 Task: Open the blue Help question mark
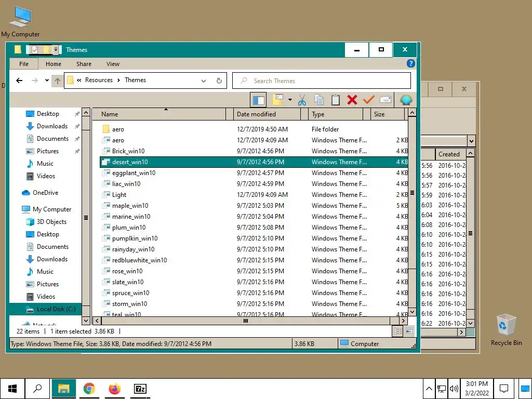pyautogui.click(x=410, y=63)
